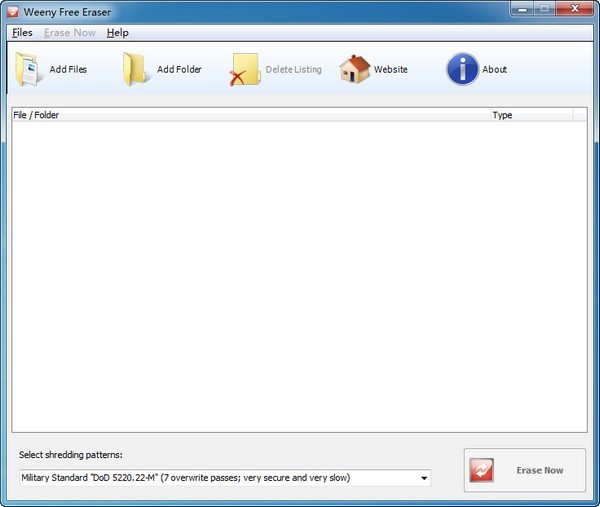This screenshot has width=600, height=507.
Task: Click the Add Folder yellow folder icon
Action: [x=135, y=69]
